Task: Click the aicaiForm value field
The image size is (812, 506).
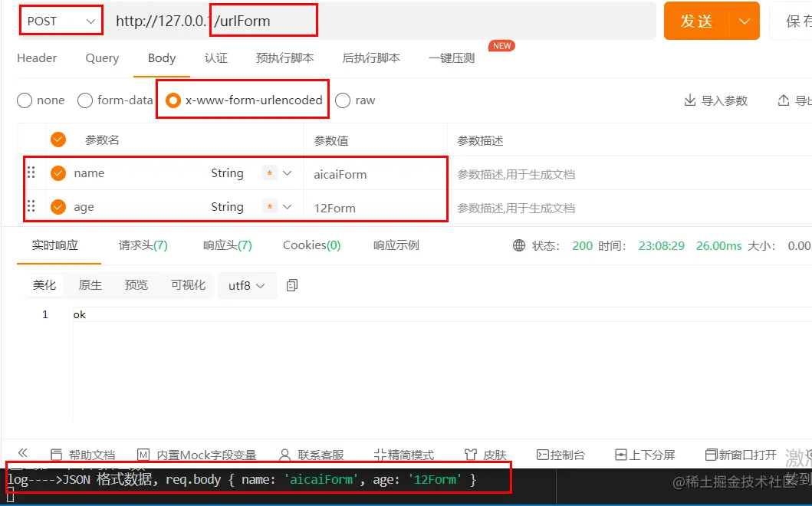Action: coord(376,174)
